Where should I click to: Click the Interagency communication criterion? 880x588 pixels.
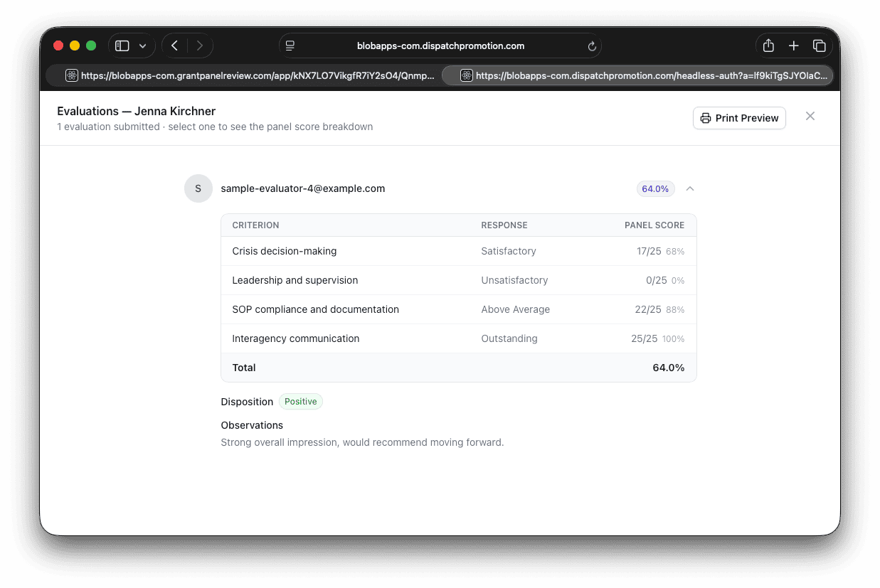tap(296, 338)
